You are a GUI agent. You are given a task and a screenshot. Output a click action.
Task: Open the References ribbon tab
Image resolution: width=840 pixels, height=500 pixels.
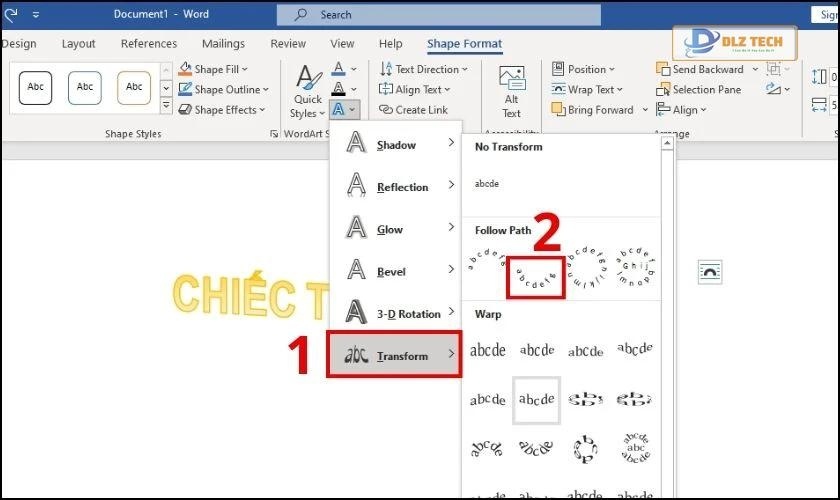coord(149,44)
